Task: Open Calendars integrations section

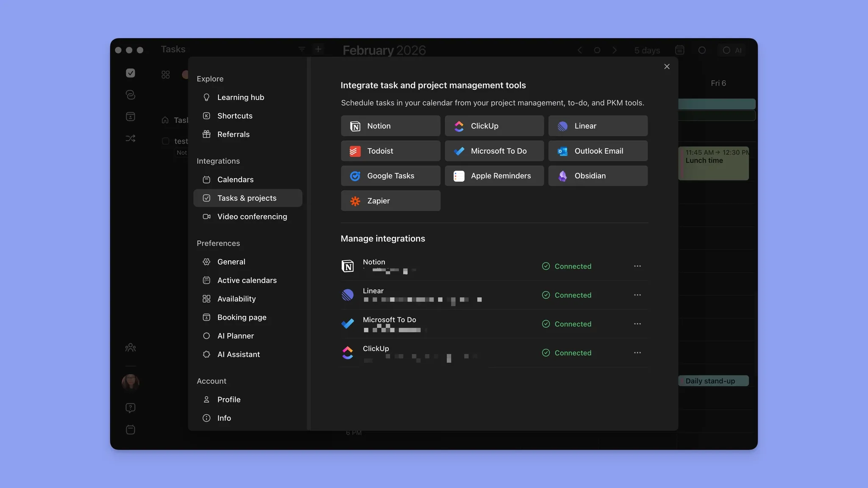Action: (x=248, y=180)
